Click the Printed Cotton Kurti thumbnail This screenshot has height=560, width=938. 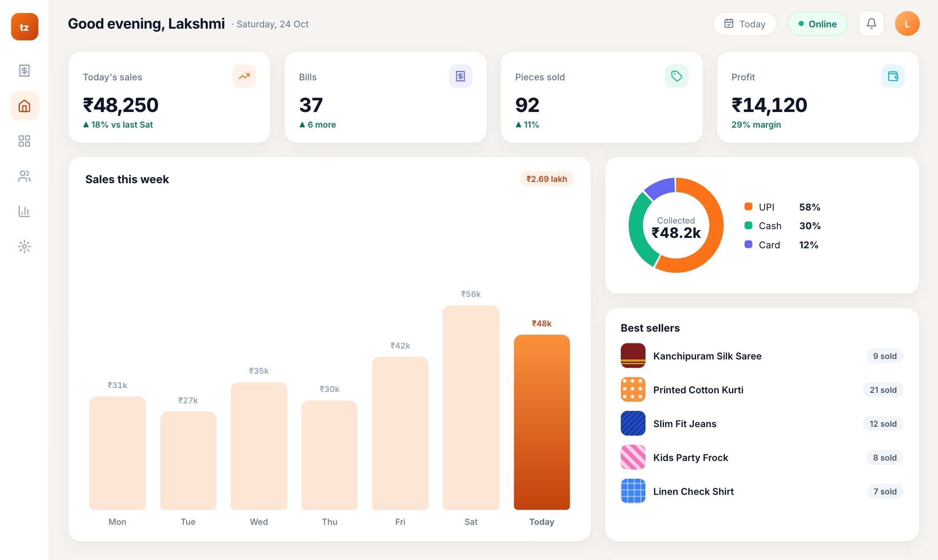[x=633, y=389]
